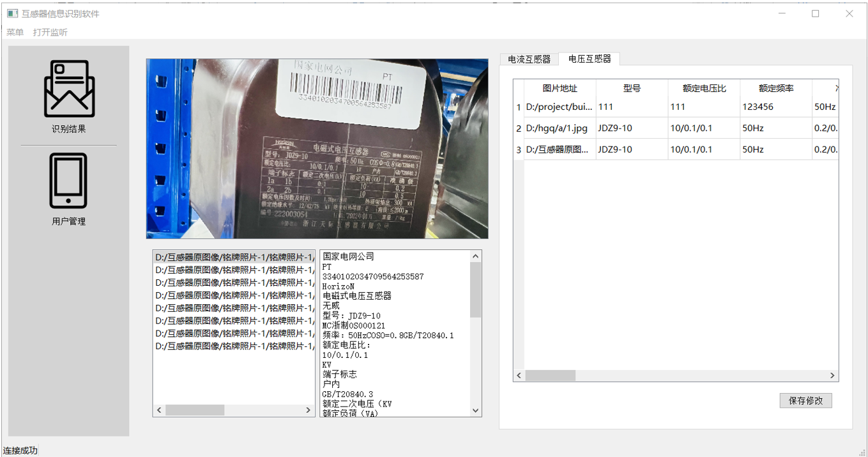Image resolution: width=868 pixels, height=457 pixels.
Task: Select the 电压互感器 tab
Action: 589,59
